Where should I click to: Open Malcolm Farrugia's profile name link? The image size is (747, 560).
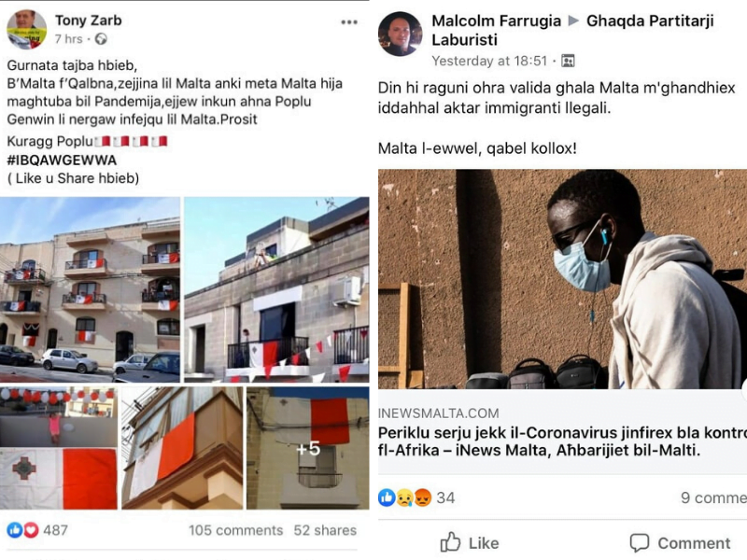coord(497,21)
